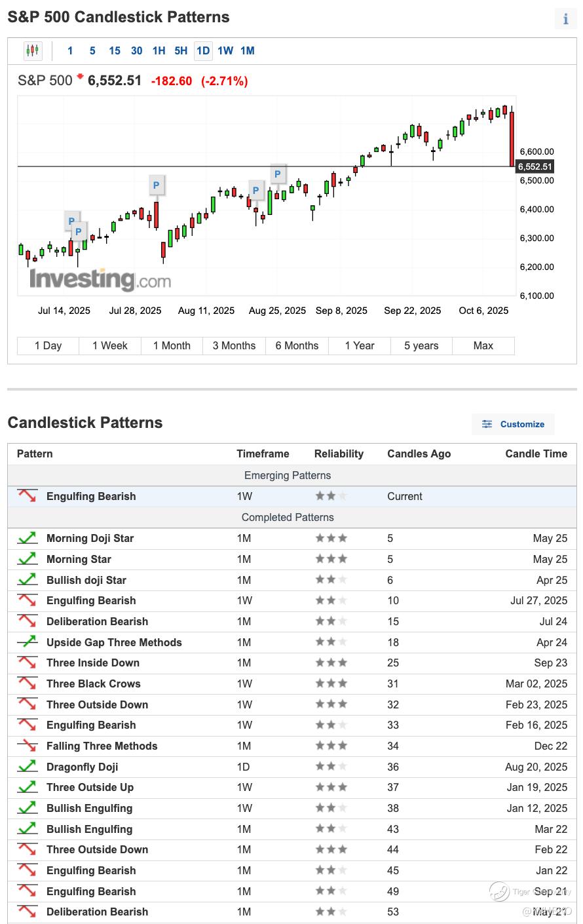Click the bearish arrow icon for Three Black Crows

(x=27, y=683)
